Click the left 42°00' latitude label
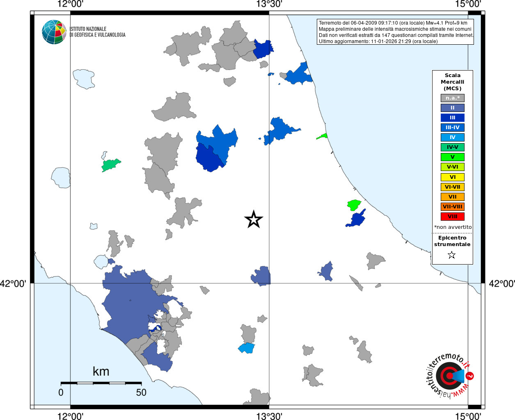The height and width of the screenshot is (420, 515). click(x=13, y=283)
